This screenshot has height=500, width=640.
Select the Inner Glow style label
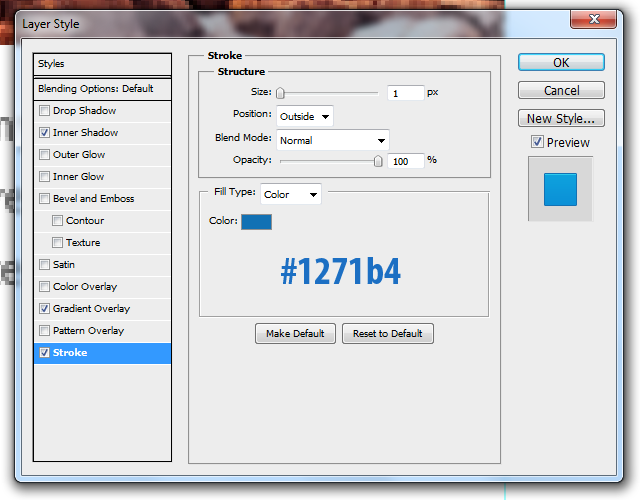78,177
